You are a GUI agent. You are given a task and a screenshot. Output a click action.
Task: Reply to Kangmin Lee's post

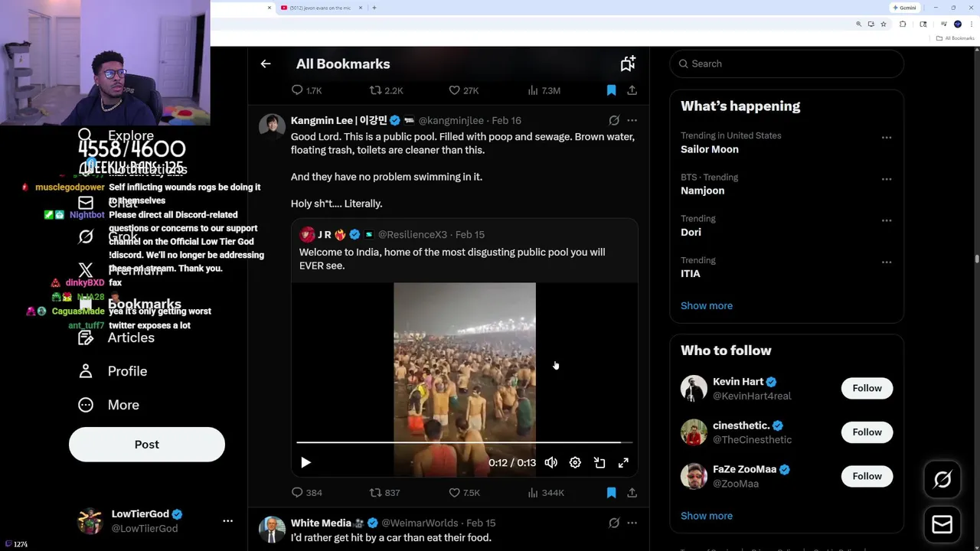[x=297, y=493]
